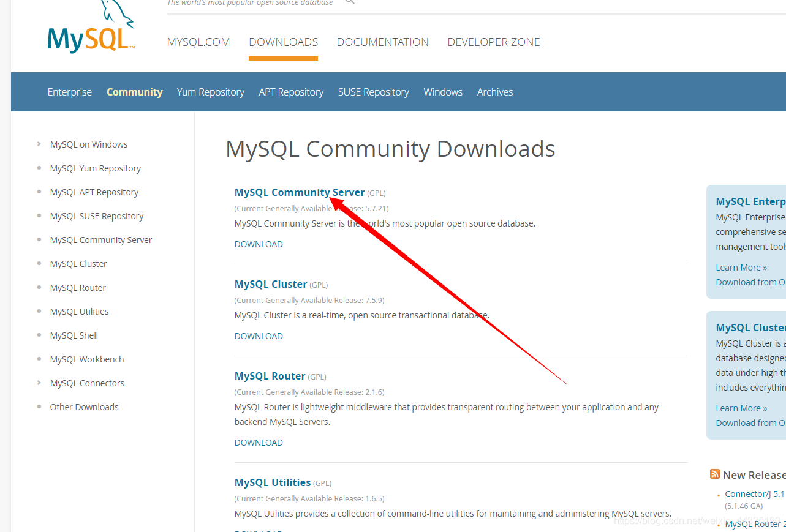This screenshot has height=532, width=786.
Task: Open MySQL Community Server sidebar link
Action: (x=101, y=240)
